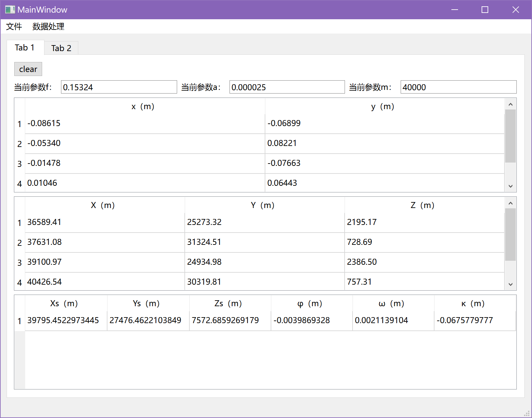Open the 数据处理 menu
532x418 pixels.
pos(48,27)
